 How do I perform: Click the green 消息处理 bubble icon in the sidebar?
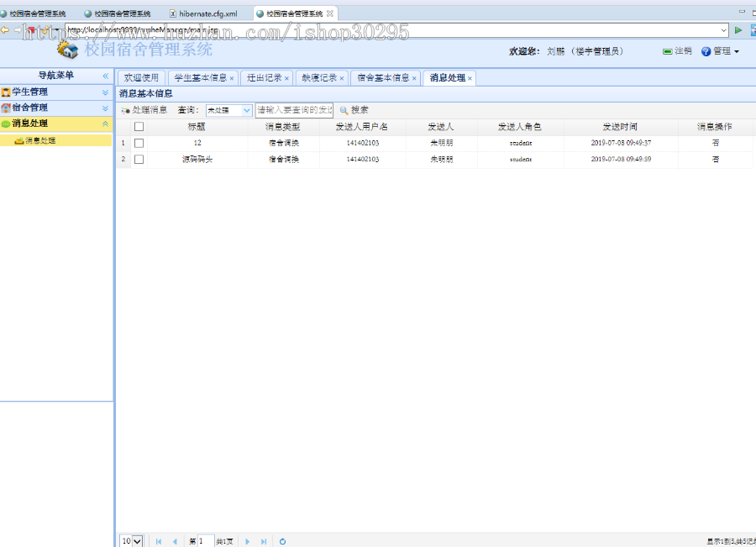[6, 124]
